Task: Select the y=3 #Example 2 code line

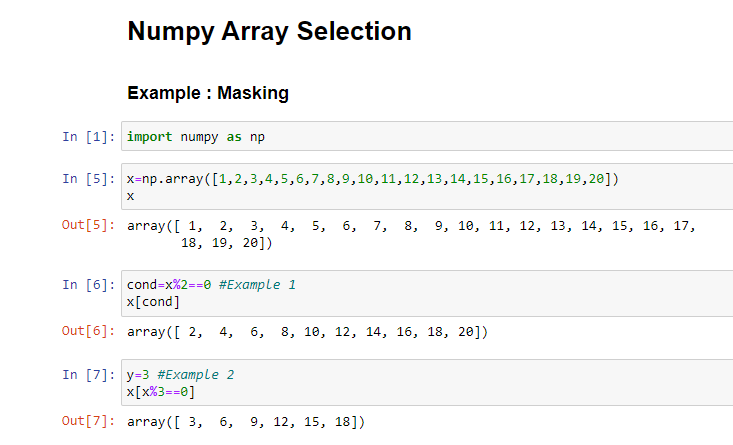Action: click(180, 375)
